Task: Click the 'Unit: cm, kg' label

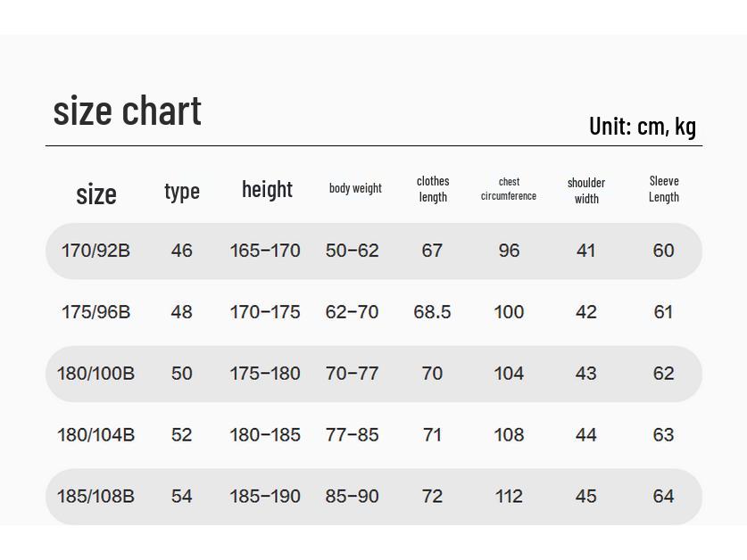Action: (x=642, y=127)
